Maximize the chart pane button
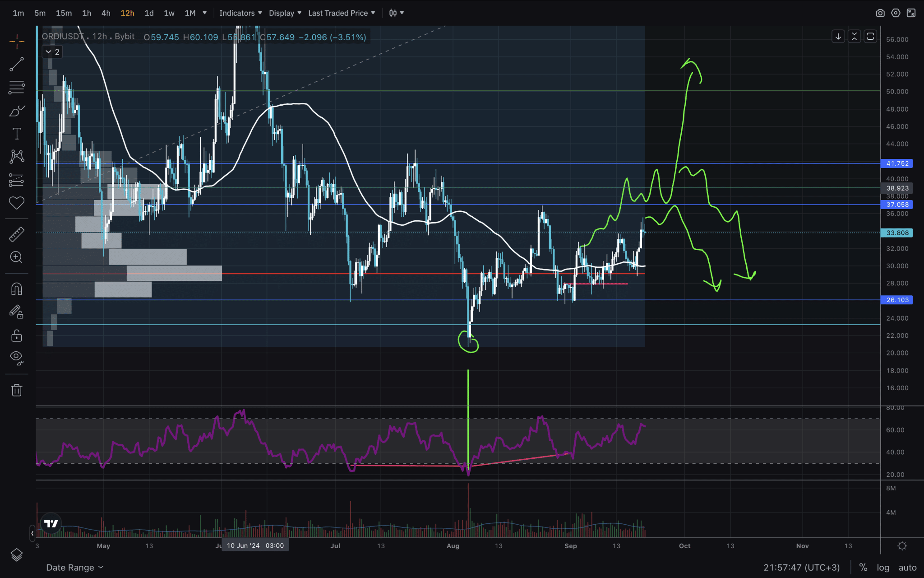The image size is (924, 578). click(x=871, y=37)
